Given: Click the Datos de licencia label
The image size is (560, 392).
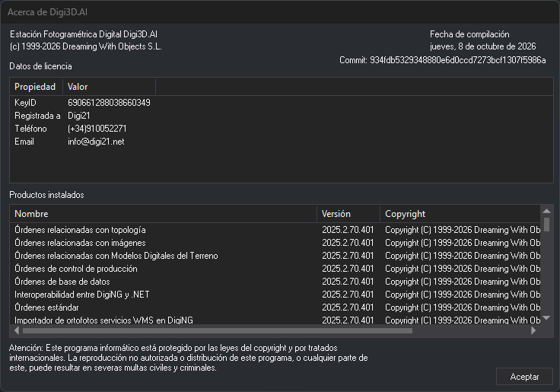Looking at the screenshot, I should [40, 66].
